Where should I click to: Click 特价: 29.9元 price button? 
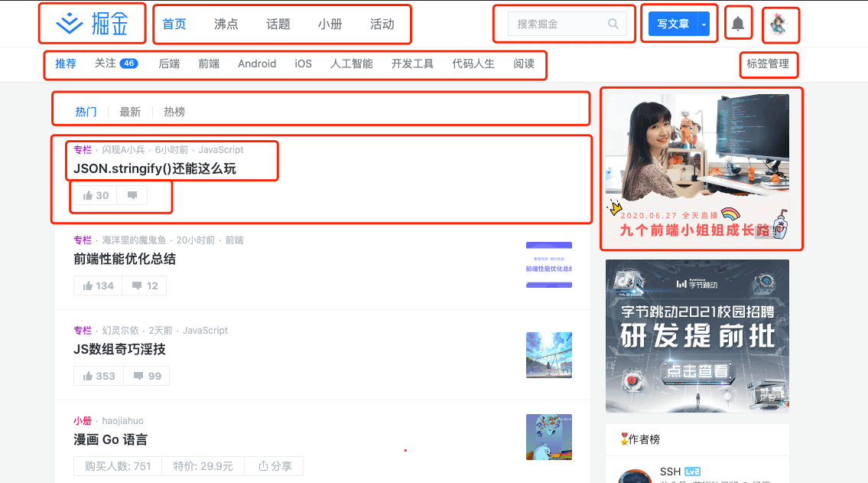(x=203, y=466)
